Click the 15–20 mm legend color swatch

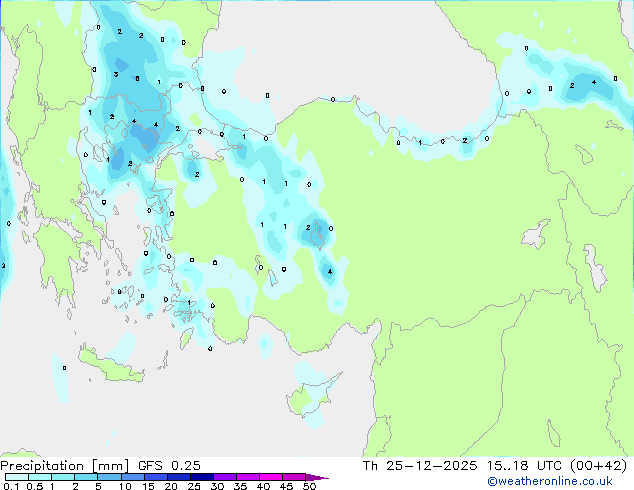point(155,477)
